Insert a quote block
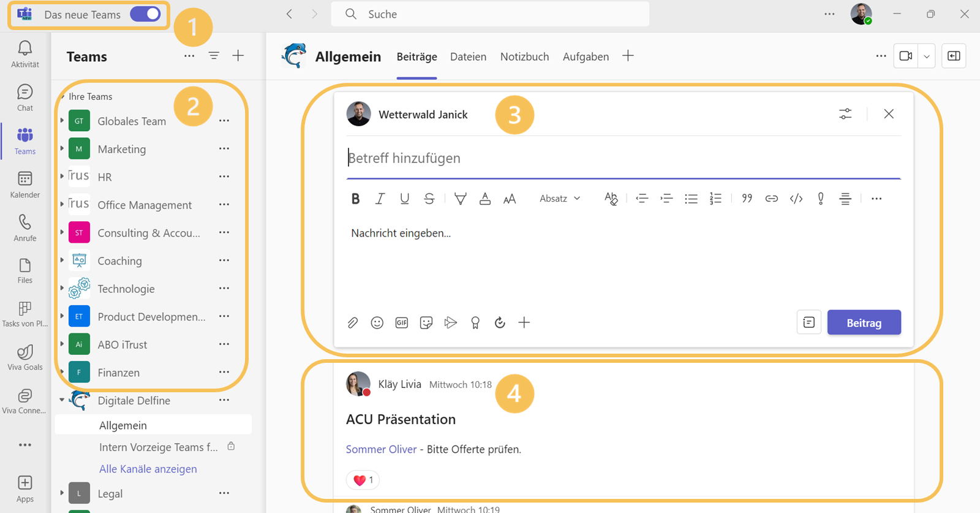The width and height of the screenshot is (980, 513). click(x=747, y=199)
